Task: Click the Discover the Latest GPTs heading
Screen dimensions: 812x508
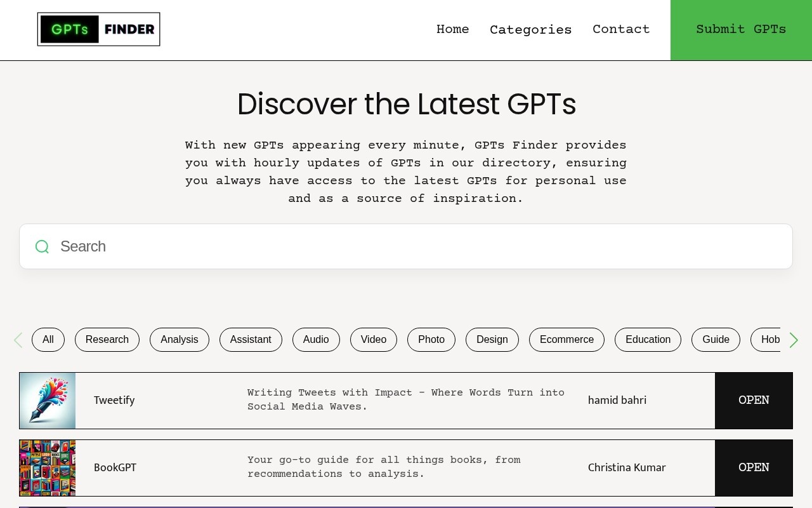Action: 406,104
